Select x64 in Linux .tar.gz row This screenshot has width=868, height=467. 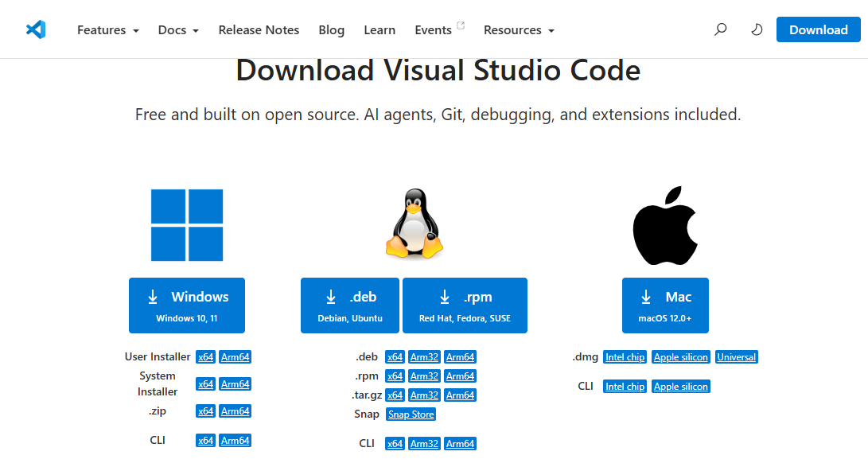[x=395, y=395]
